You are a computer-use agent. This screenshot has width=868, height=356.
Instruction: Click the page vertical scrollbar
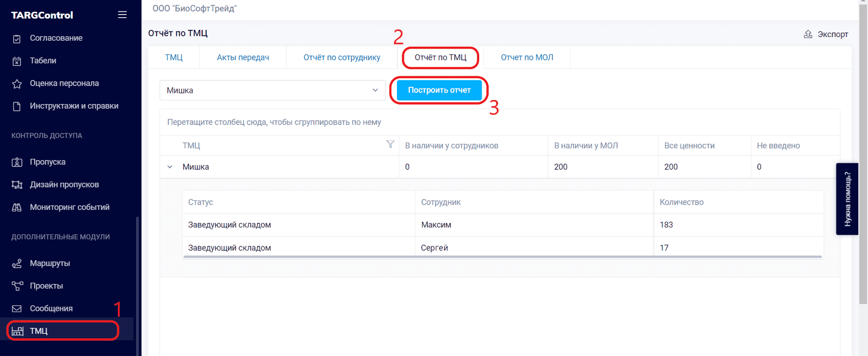click(x=863, y=152)
